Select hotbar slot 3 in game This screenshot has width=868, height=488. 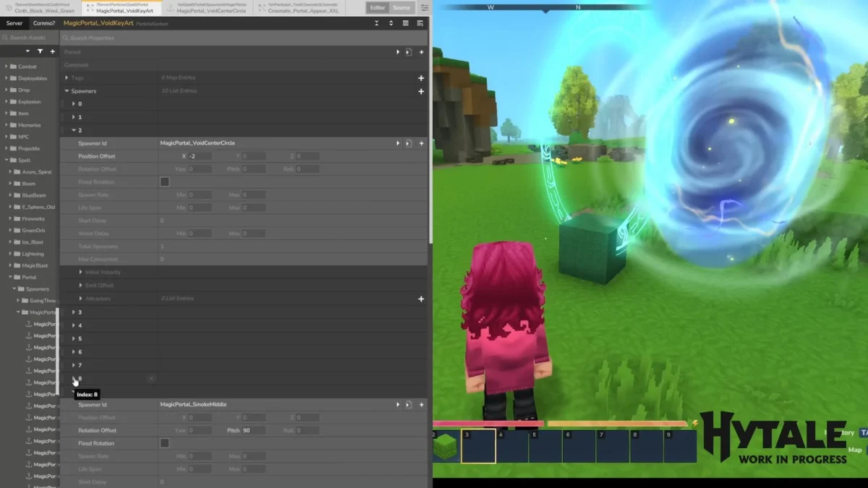point(478,446)
